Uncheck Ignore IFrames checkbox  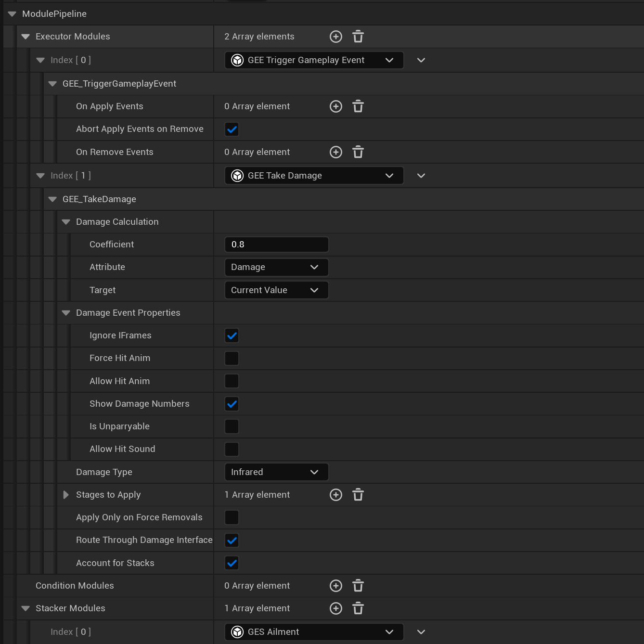click(232, 335)
